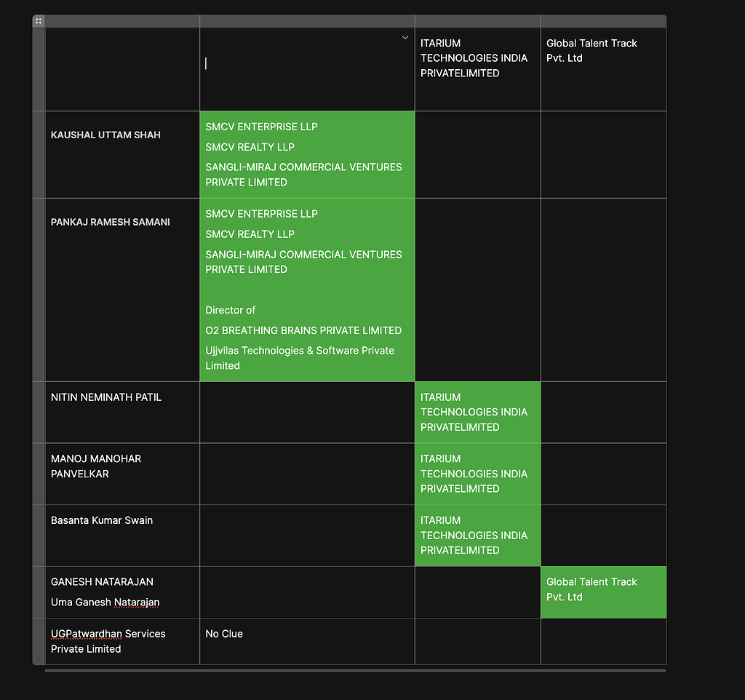Screen dimensions: 745x700
Task: Click the 'No Clue' cell
Action: (x=307, y=642)
